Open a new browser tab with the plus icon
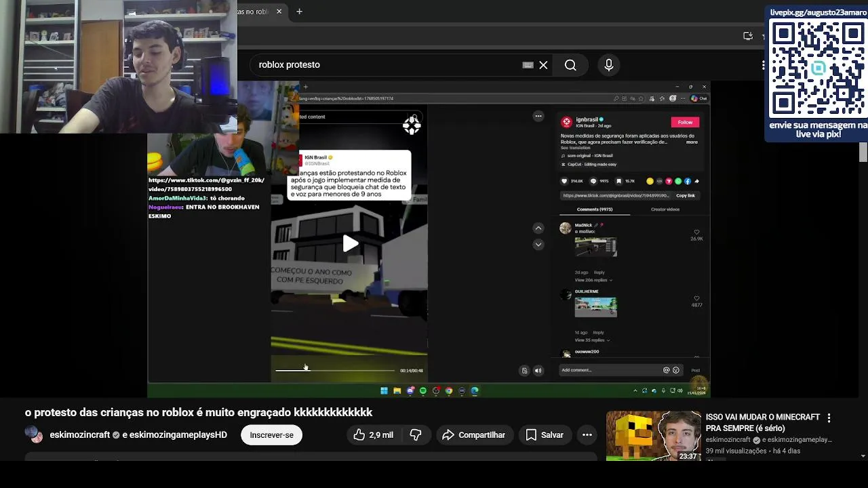 (x=299, y=12)
